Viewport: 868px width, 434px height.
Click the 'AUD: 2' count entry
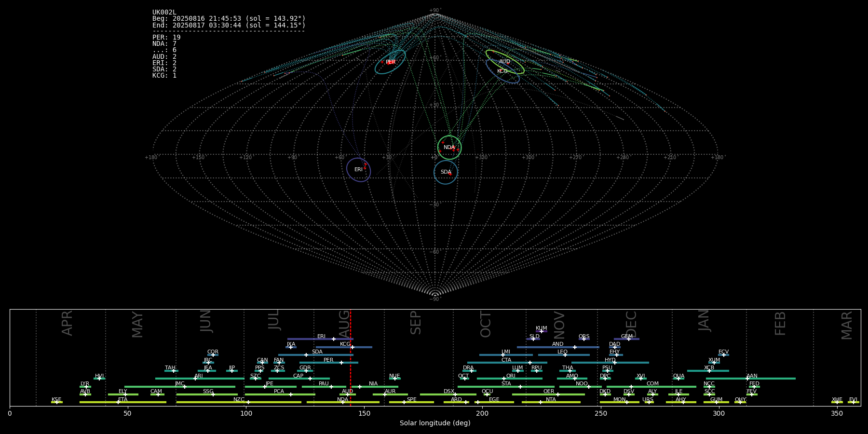164,57
